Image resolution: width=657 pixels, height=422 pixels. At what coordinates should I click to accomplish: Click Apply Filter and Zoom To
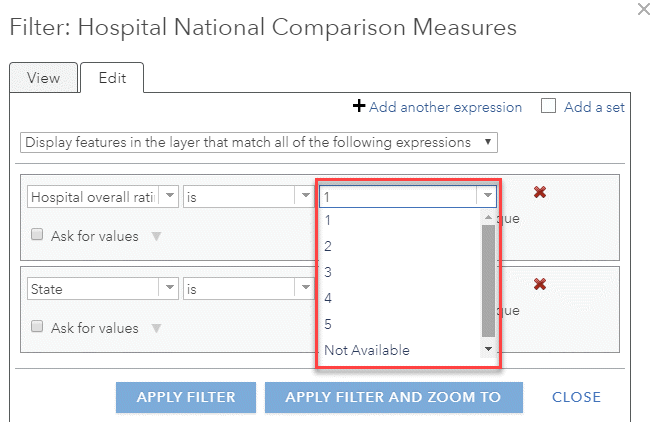pyautogui.click(x=393, y=397)
